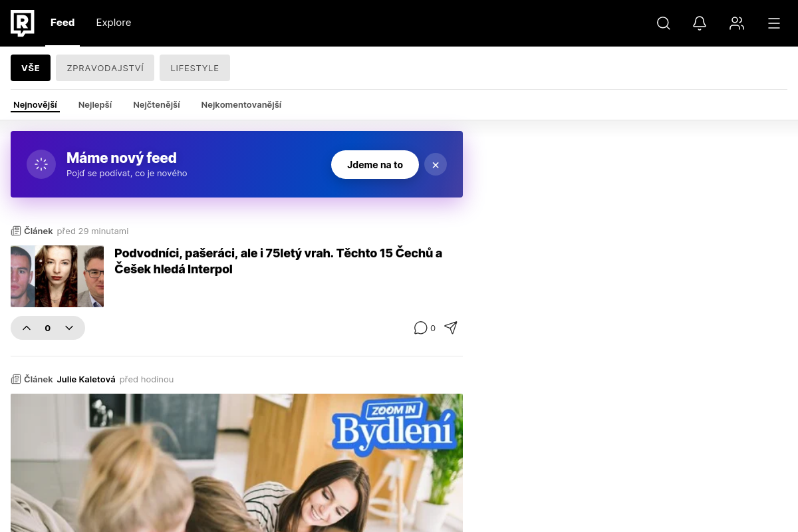Screen dimensions: 798x532
Task: Click the vote count '0' on Interpol article
Action: tap(48, 328)
